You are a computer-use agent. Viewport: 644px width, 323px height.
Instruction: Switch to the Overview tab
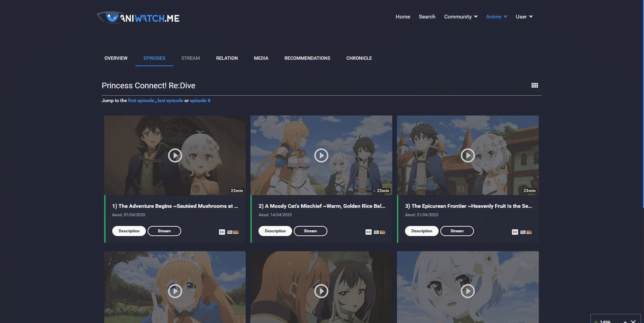(x=116, y=58)
